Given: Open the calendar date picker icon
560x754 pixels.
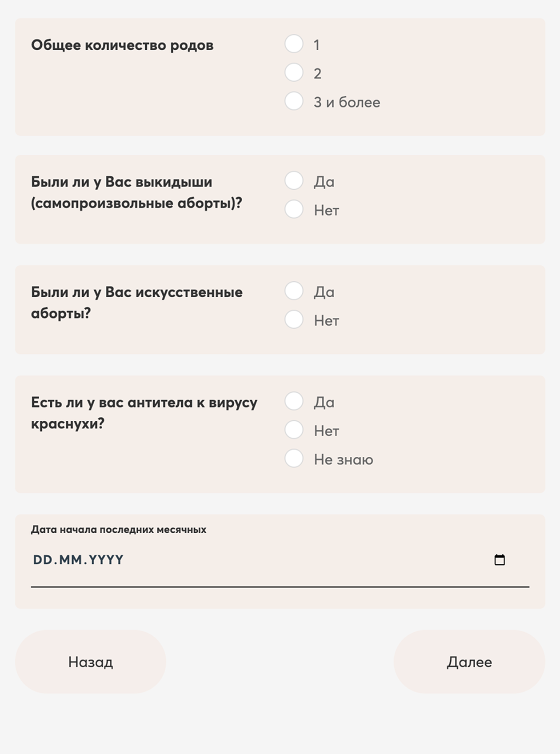Looking at the screenshot, I should 500,560.
